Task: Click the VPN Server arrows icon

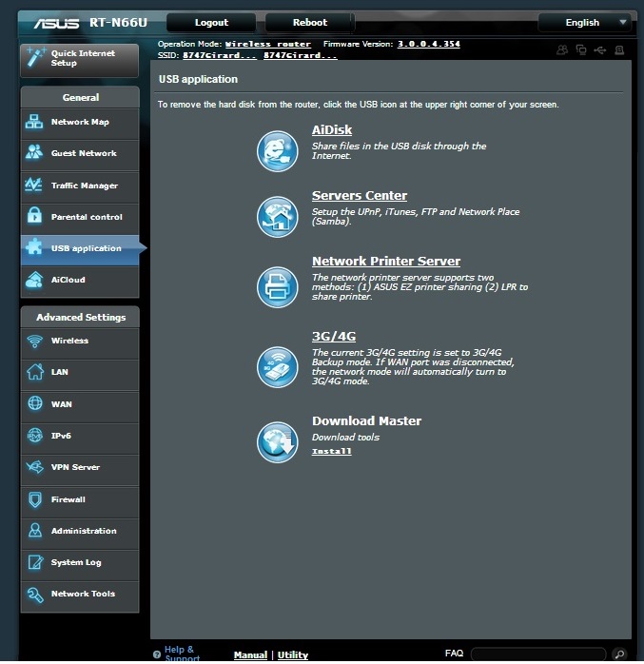Action: tap(34, 467)
